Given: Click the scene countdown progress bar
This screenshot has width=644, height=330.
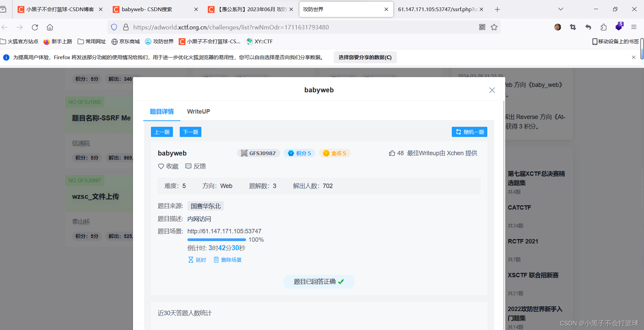Looking at the screenshot, I should coord(216,240).
